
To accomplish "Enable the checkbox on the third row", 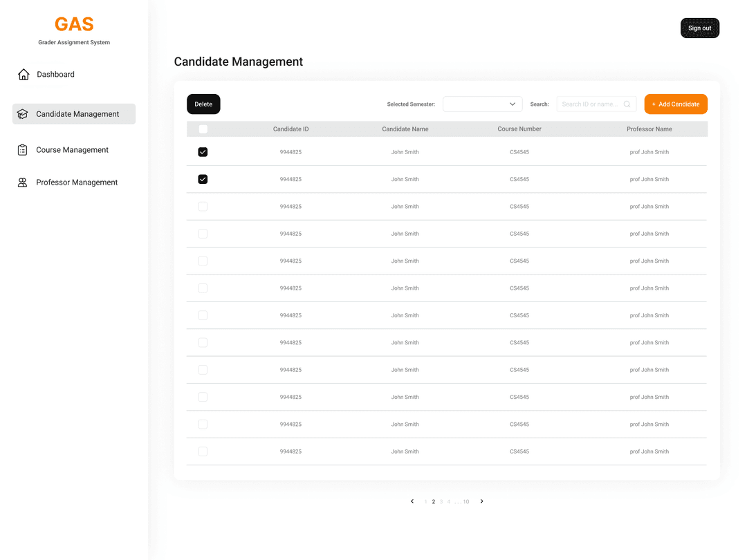I will point(203,206).
